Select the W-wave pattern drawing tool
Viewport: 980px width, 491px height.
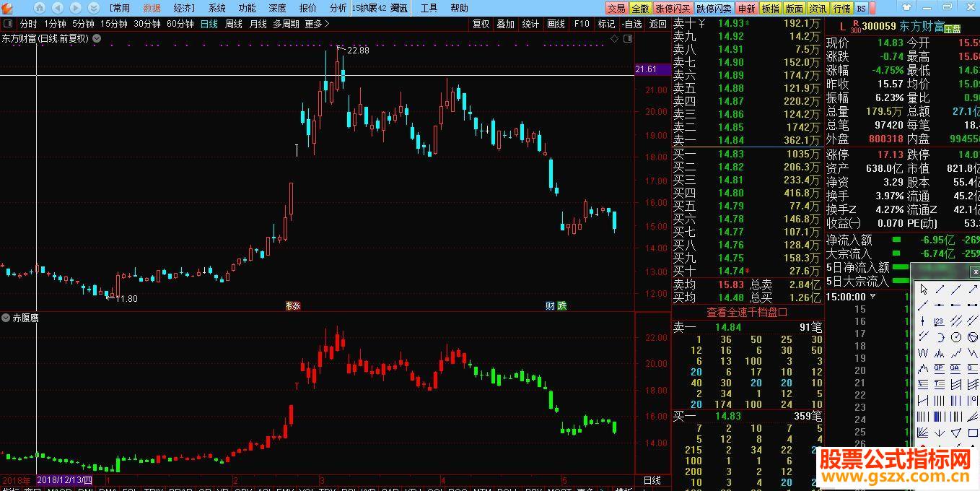[x=923, y=353]
